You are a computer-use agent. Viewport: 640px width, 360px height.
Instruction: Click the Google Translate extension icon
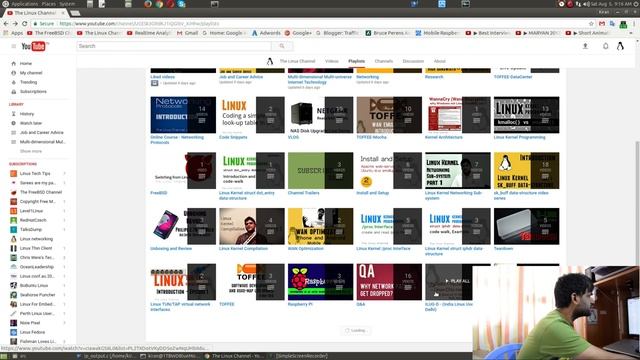(x=612, y=24)
